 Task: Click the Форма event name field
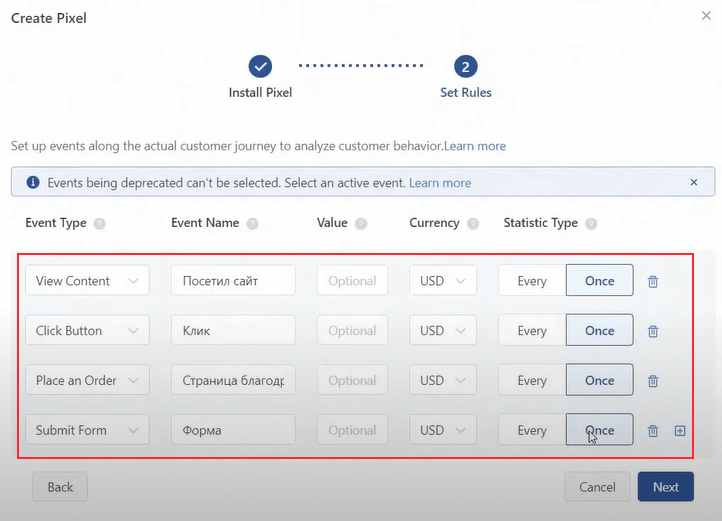[x=233, y=431]
